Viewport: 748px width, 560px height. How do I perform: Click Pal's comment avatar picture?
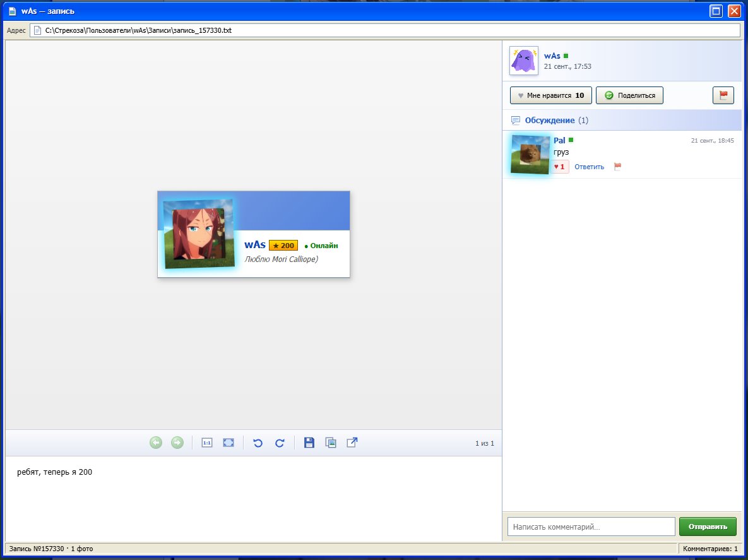tap(530, 155)
